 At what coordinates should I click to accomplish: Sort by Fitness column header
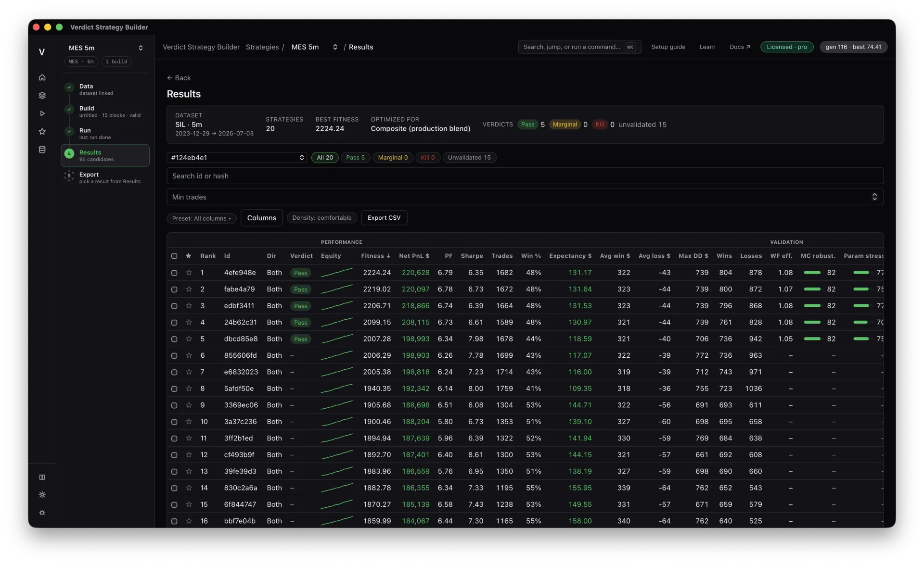click(375, 256)
